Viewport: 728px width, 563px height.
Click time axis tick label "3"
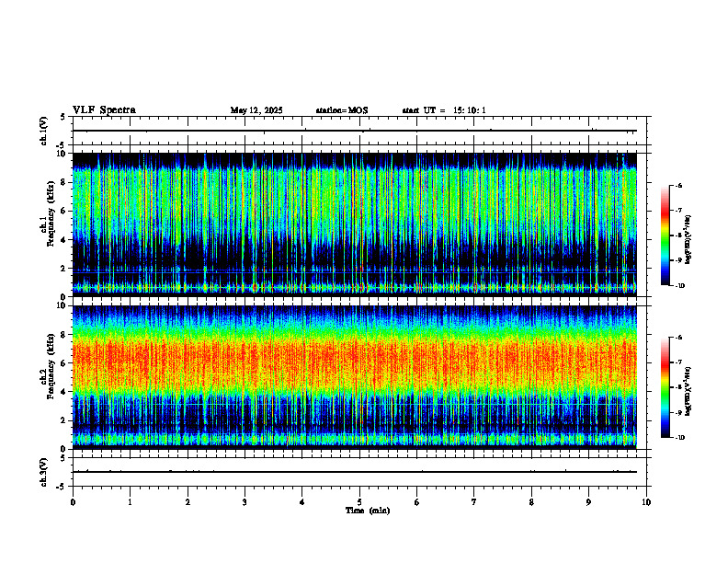point(245,502)
